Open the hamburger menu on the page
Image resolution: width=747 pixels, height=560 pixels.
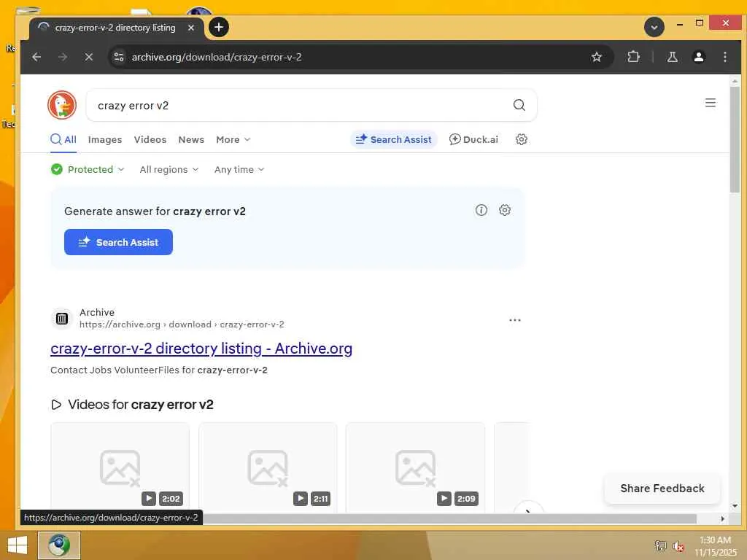[711, 103]
